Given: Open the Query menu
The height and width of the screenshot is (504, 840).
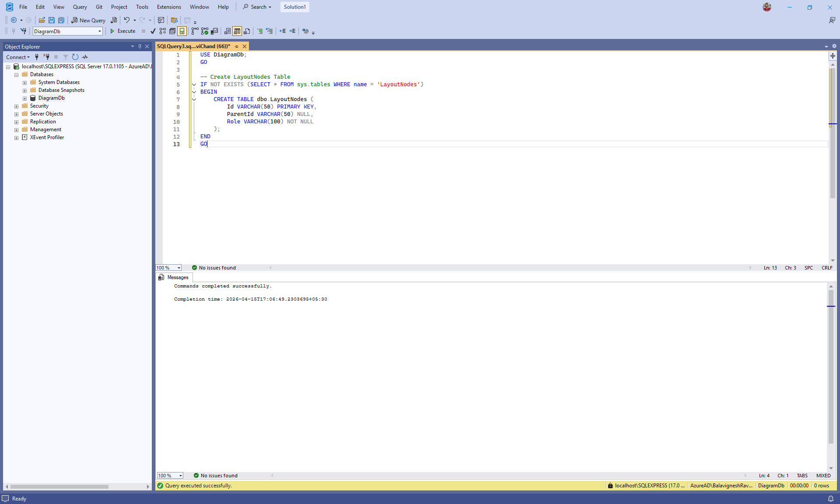Looking at the screenshot, I should [80, 7].
